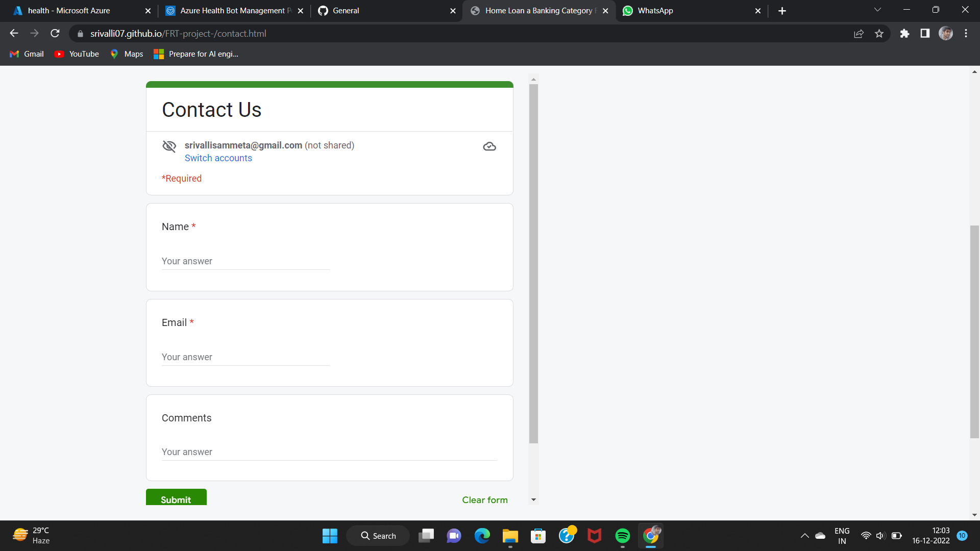Click the share icon in the address bar
Image resolution: width=980 pixels, height=551 pixels.
pos(859,33)
